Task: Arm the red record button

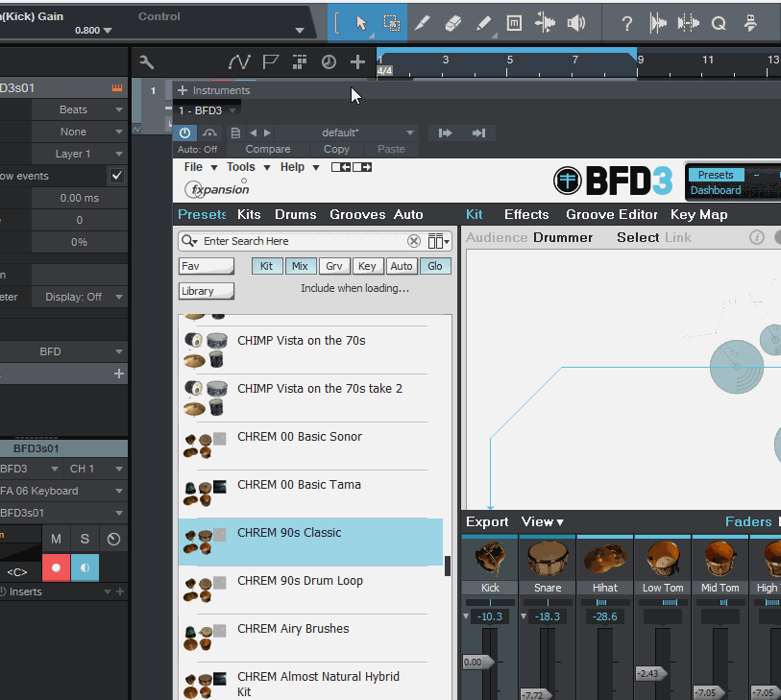Action: point(56,567)
